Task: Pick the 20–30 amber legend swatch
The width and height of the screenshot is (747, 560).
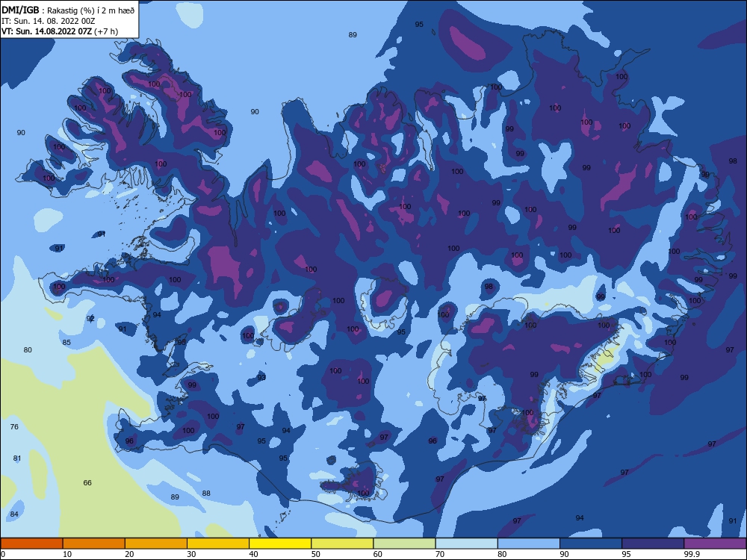Action: 156,544
